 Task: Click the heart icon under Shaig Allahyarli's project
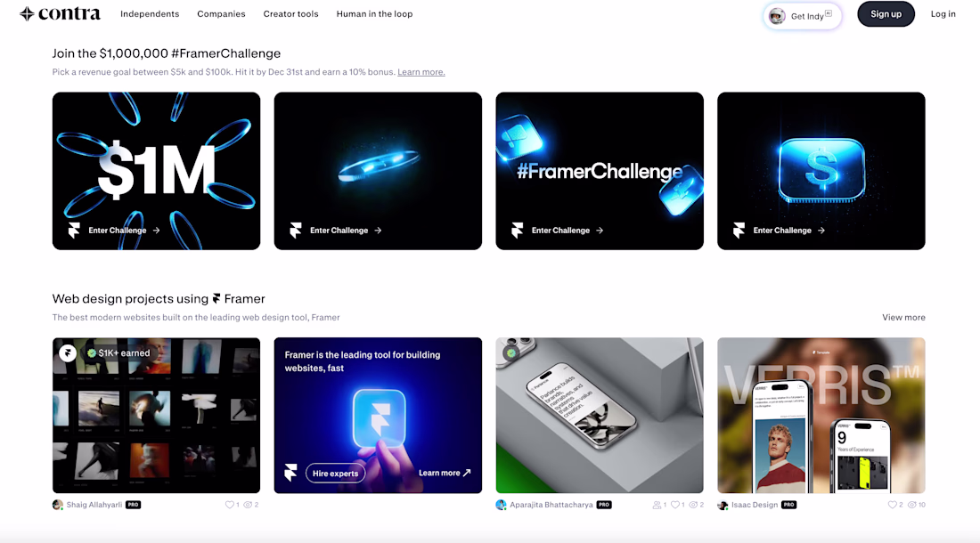[229, 505]
